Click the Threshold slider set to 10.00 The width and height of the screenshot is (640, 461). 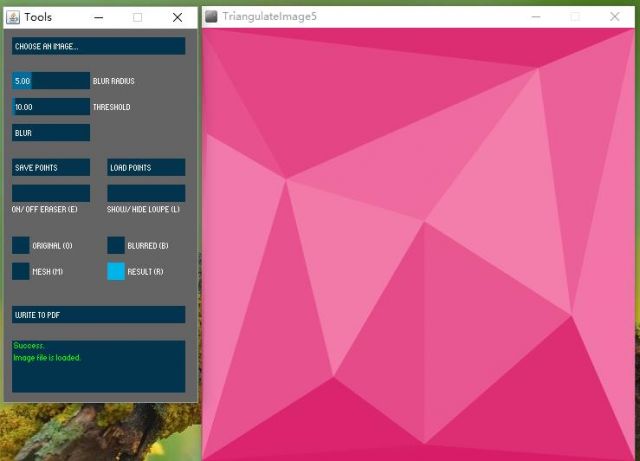pyautogui.click(x=50, y=106)
